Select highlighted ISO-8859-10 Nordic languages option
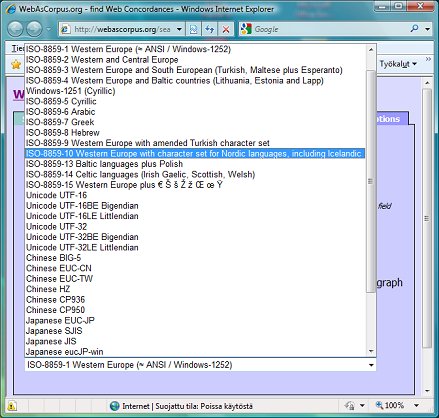The height and width of the screenshot is (418, 439). point(195,153)
